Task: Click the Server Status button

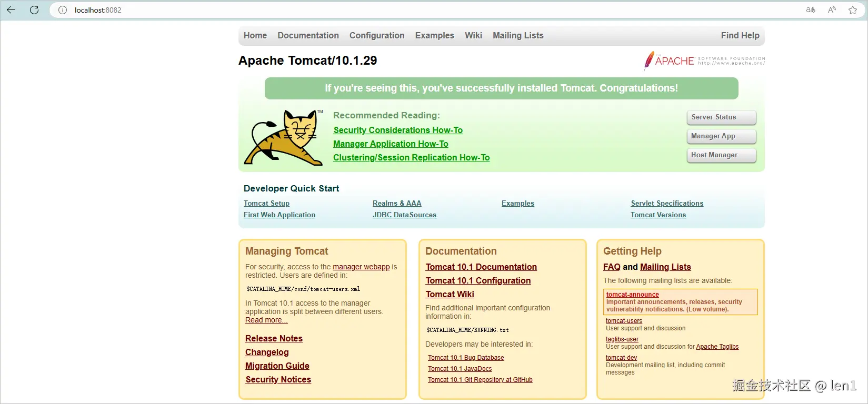Action: (x=721, y=117)
